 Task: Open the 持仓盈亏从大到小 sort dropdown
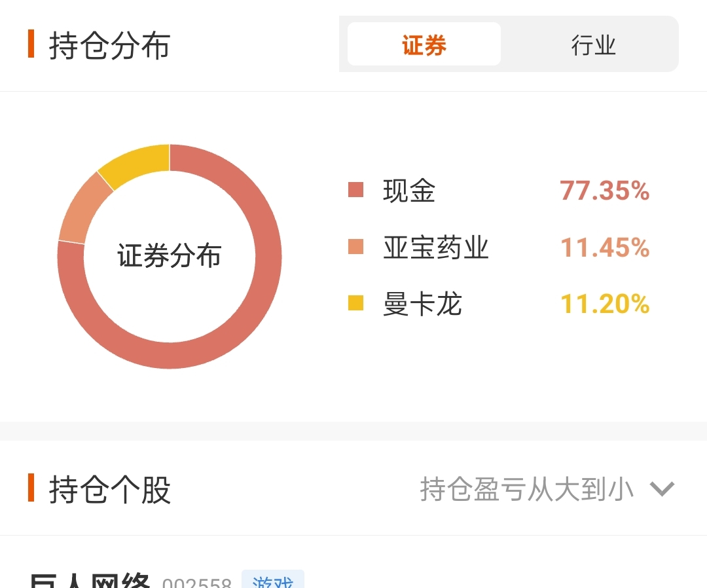pyautogui.click(x=547, y=488)
